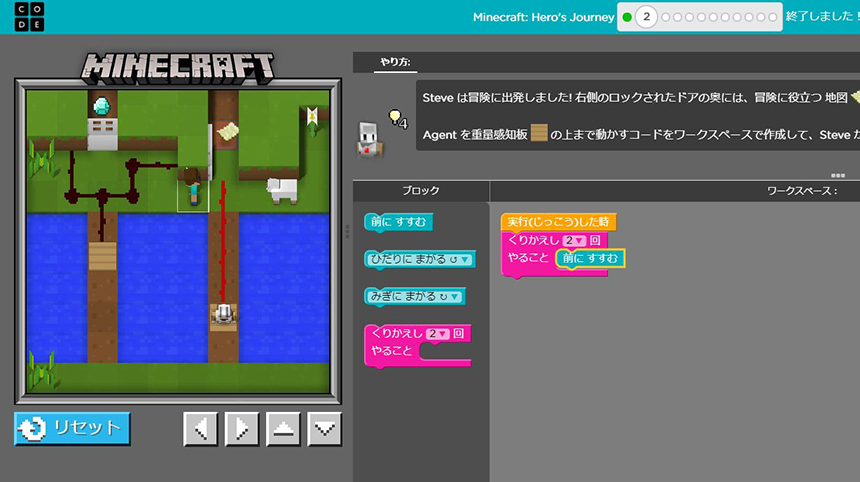This screenshot has height=482, width=860.
Task: Click Steve character in game view
Action: click(193, 188)
